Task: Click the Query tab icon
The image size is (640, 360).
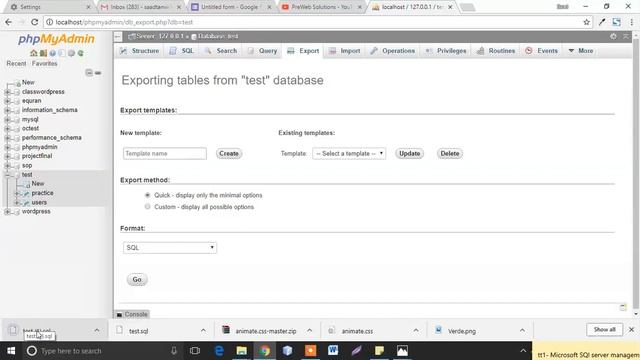Action: 251,51
